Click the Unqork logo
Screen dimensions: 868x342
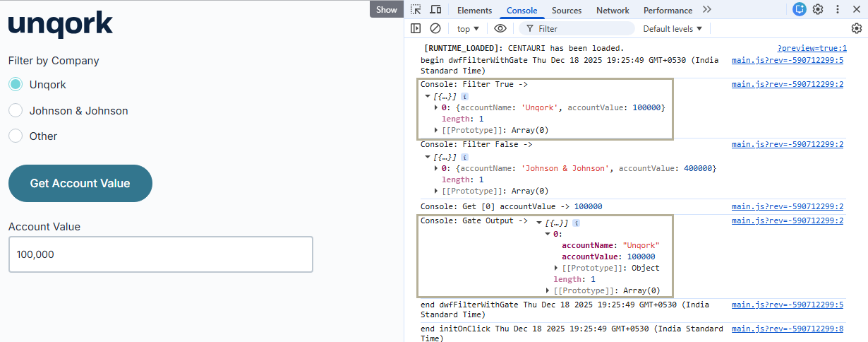point(61,25)
